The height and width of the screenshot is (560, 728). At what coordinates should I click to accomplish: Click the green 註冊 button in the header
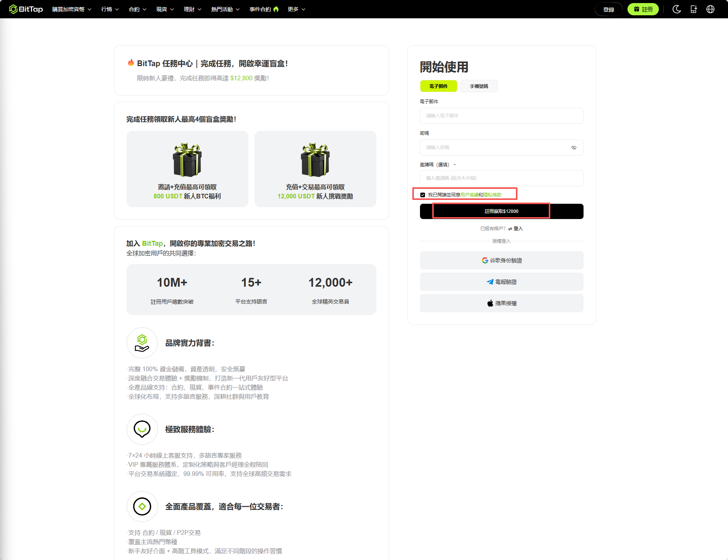click(x=643, y=9)
